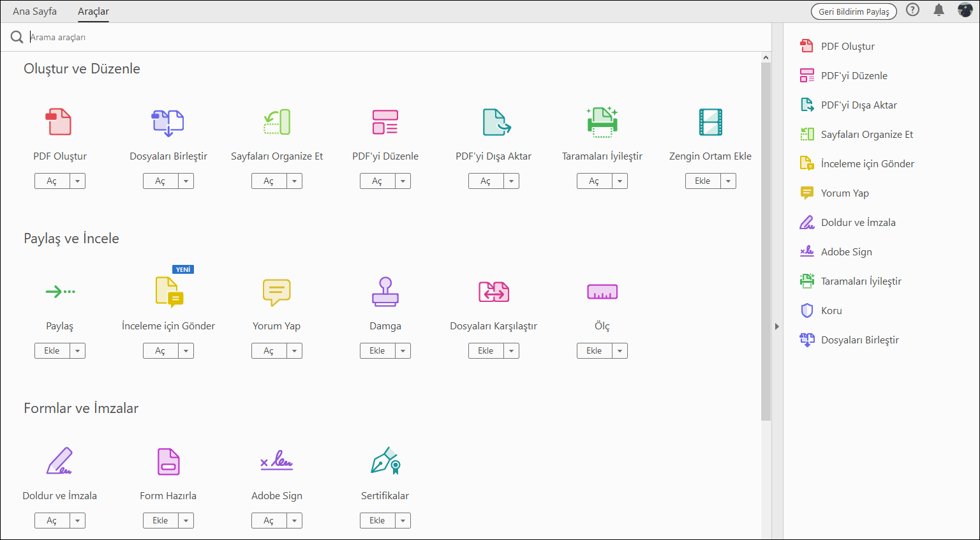Click Koru shield icon in right panel
Image resolution: width=980 pixels, height=540 pixels.
(807, 310)
